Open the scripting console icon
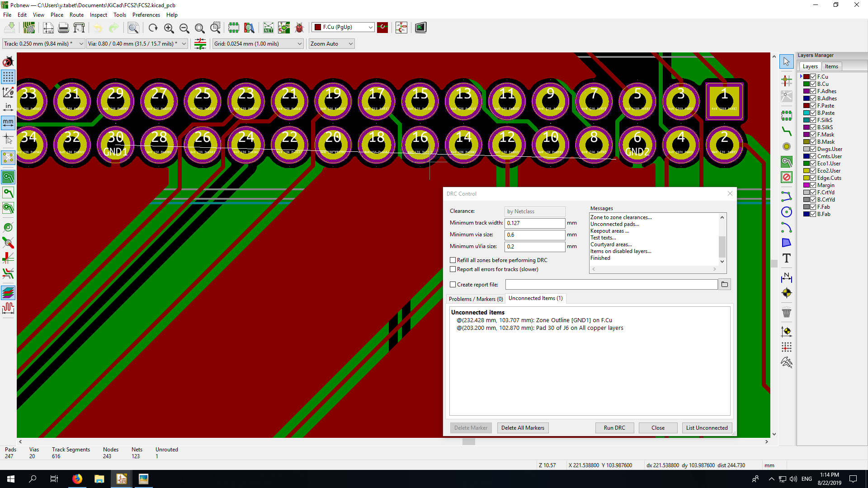 (x=420, y=28)
